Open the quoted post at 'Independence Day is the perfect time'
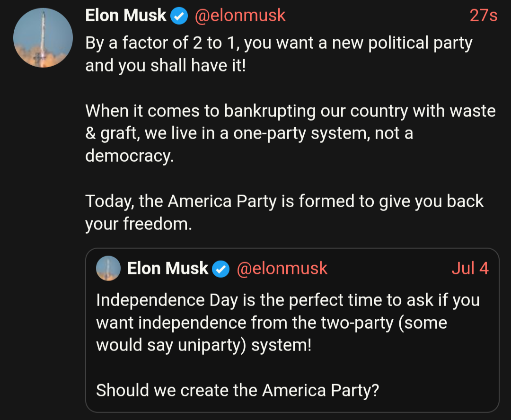The height and width of the screenshot is (420, 511). coord(288,300)
